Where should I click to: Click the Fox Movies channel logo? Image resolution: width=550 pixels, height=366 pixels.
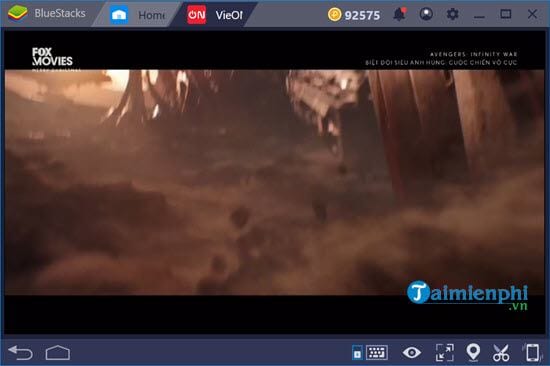coord(53,58)
